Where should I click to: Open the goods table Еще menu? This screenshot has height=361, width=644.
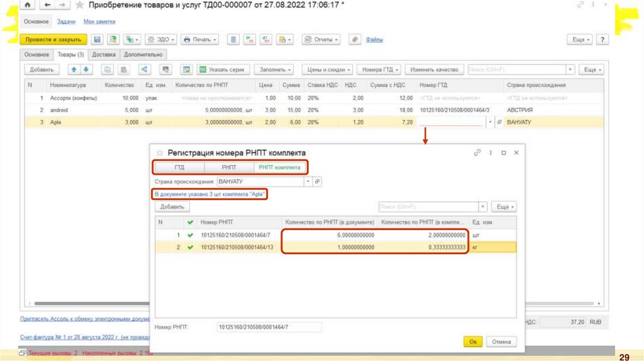click(x=592, y=69)
